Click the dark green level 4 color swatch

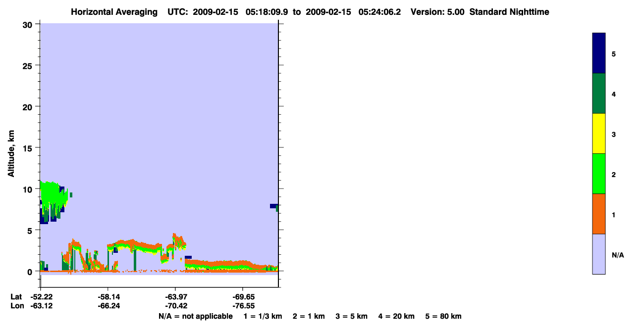pyautogui.click(x=599, y=94)
